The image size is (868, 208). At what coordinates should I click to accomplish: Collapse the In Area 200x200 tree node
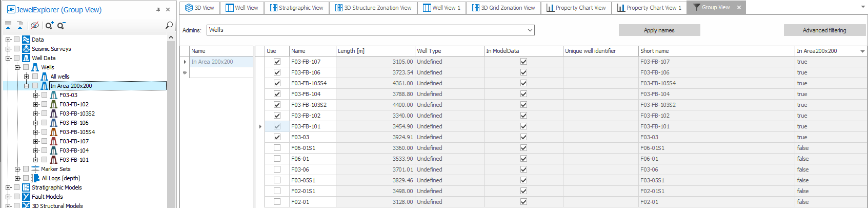coord(26,86)
